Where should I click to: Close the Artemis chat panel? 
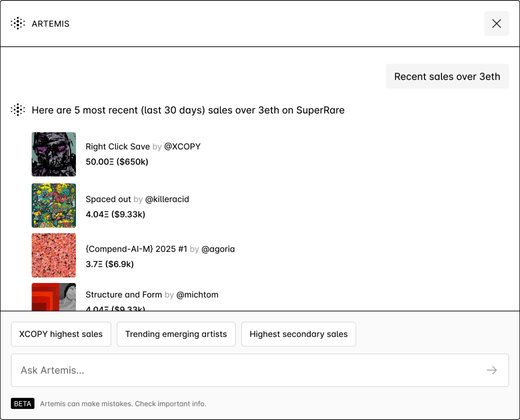tap(496, 24)
